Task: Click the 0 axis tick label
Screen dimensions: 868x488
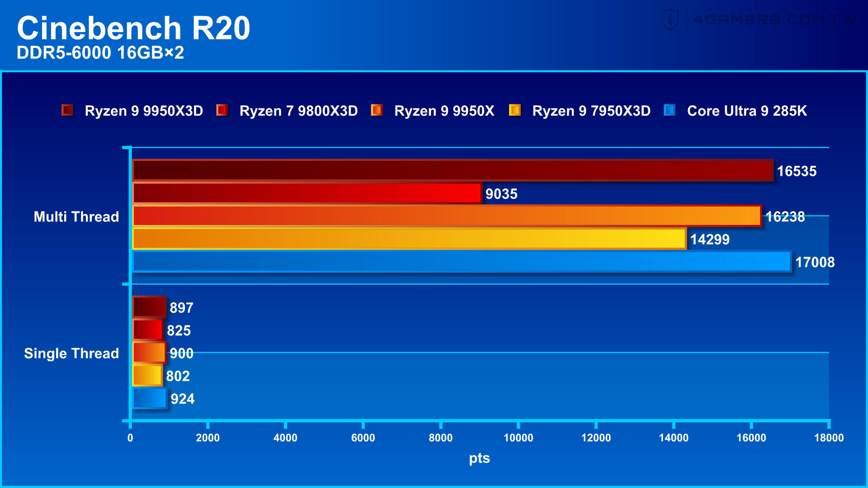Action: coord(130,437)
